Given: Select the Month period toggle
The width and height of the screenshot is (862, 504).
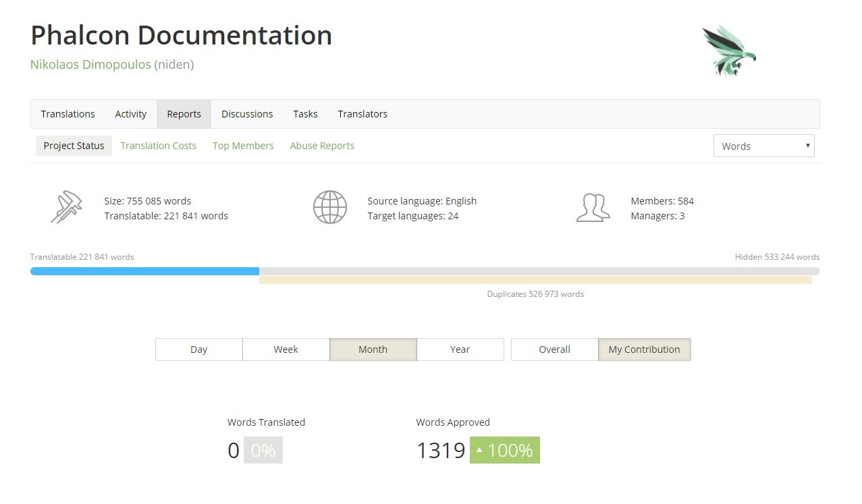Looking at the screenshot, I should (373, 349).
